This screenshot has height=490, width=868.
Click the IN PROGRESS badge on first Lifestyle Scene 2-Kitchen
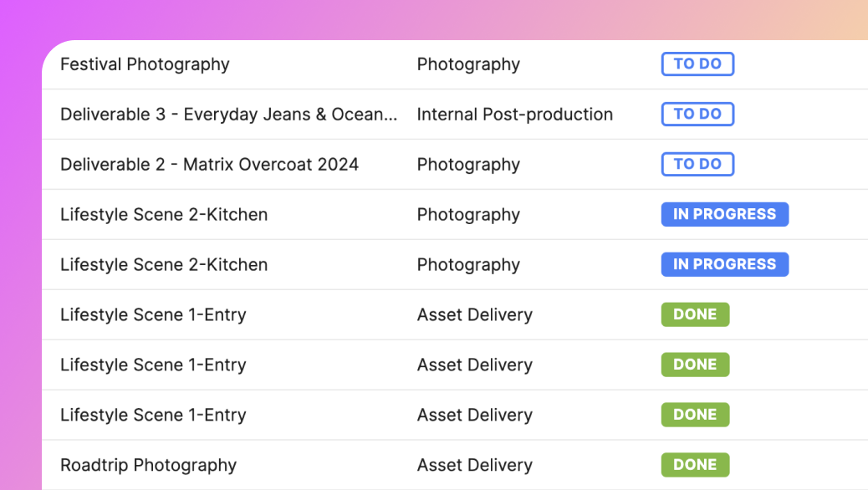coord(724,214)
